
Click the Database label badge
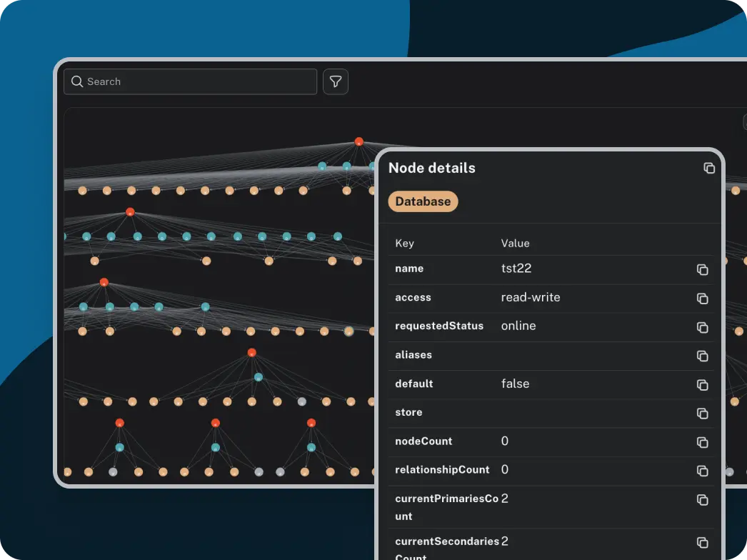(423, 201)
